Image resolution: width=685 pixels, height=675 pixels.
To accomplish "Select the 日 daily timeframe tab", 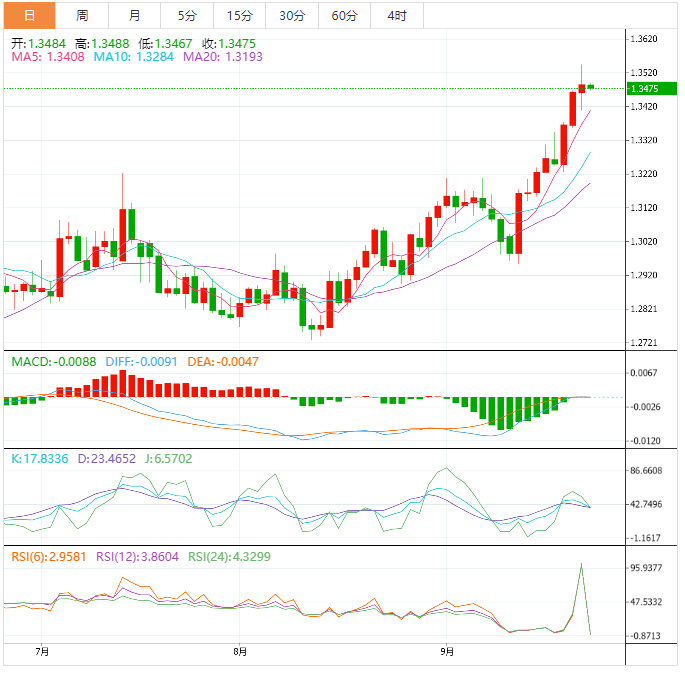I will point(30,16).
